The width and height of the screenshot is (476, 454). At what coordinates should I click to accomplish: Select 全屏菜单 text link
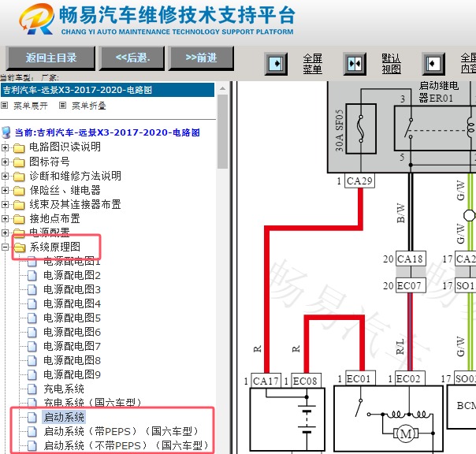(312, 64)
